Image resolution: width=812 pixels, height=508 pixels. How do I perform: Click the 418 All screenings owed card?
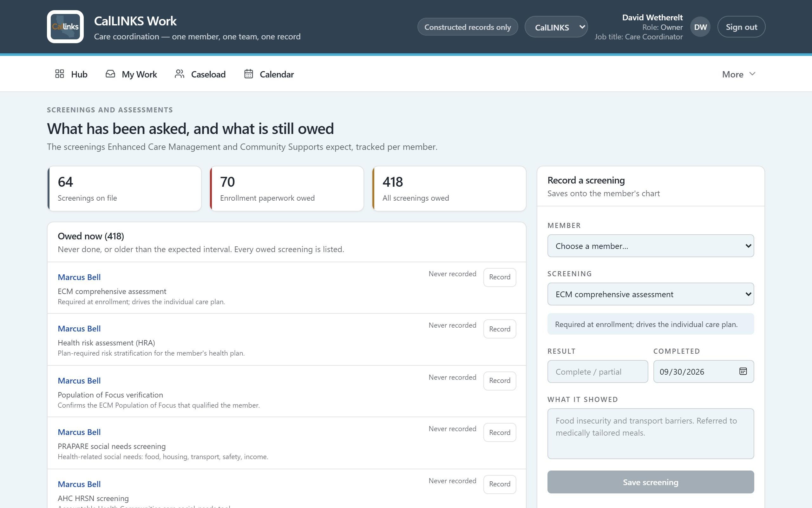[x=449, y=189]
